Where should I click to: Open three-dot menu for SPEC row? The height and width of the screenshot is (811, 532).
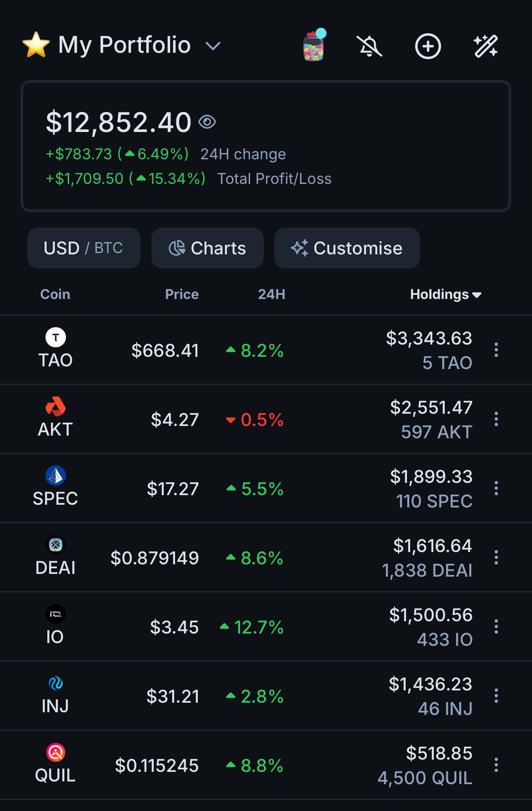pyautogui.click(x=496, y=488)
